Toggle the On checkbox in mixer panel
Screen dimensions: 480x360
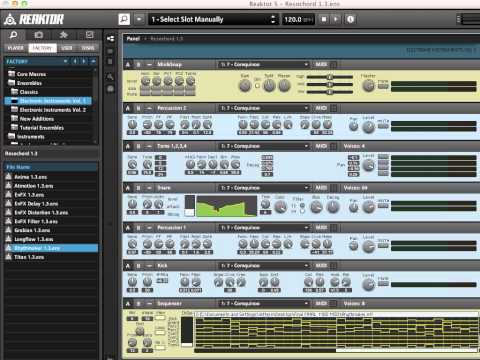pos(257,86)
